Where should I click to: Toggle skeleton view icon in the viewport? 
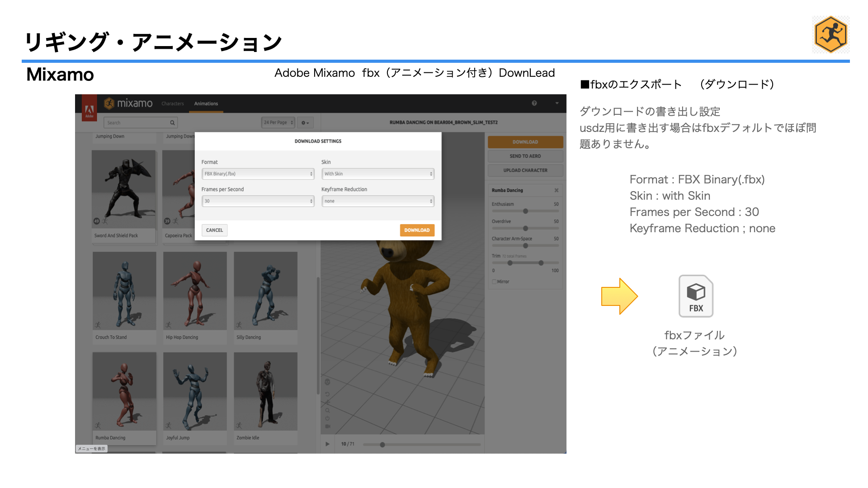tap(327, 382)
